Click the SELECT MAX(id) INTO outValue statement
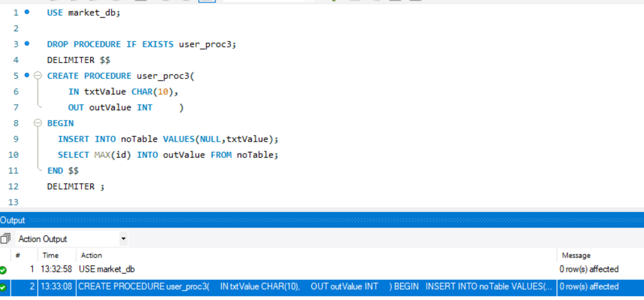 point(168,155)
